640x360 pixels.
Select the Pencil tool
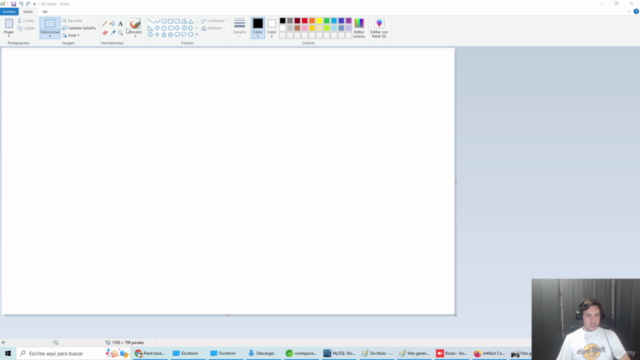point(105,24)
